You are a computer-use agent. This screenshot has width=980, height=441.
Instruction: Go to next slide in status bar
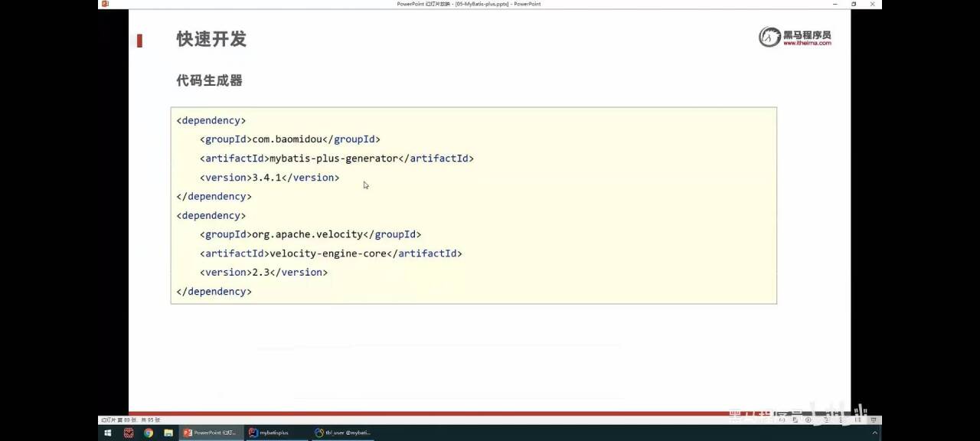click(808, 420)
